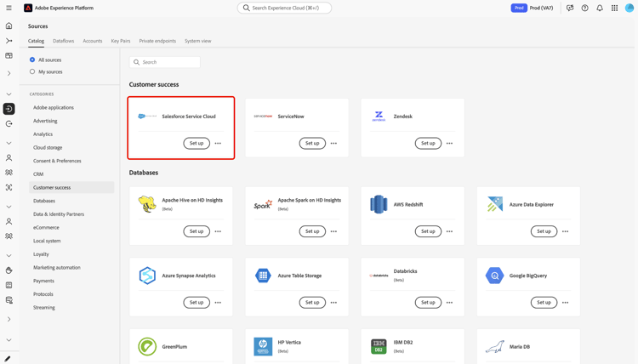Select the Protocols category
This screenshot has height=364, width=638.
[43, 294]
